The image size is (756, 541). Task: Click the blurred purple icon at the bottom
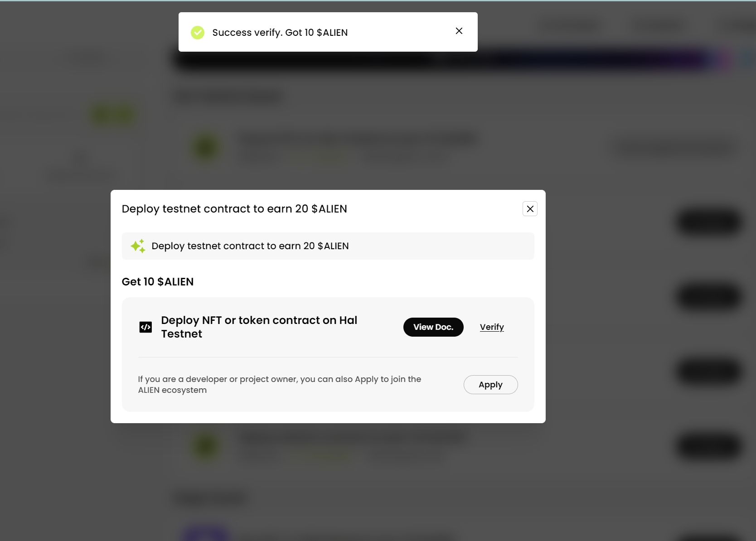[205, 534]
